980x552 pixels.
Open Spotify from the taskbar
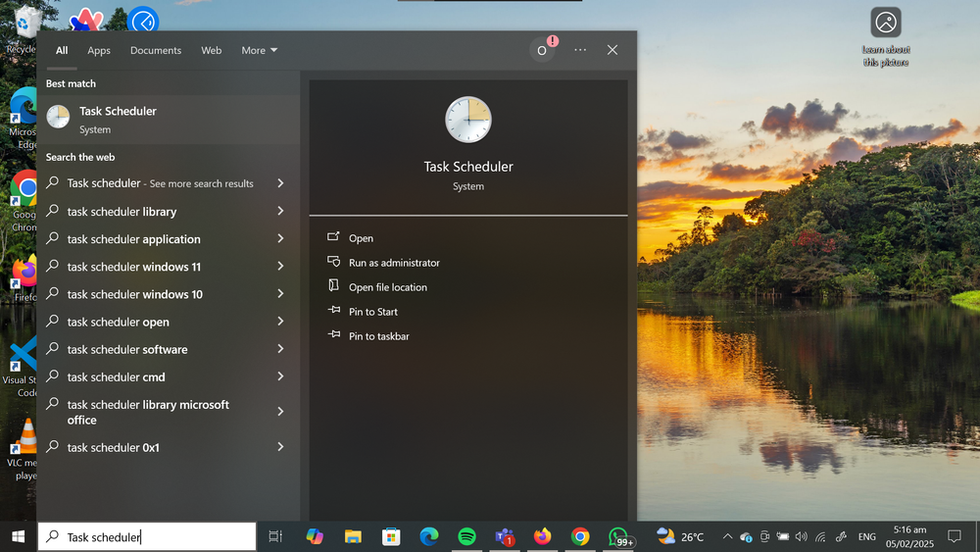[x=466, y=536]
